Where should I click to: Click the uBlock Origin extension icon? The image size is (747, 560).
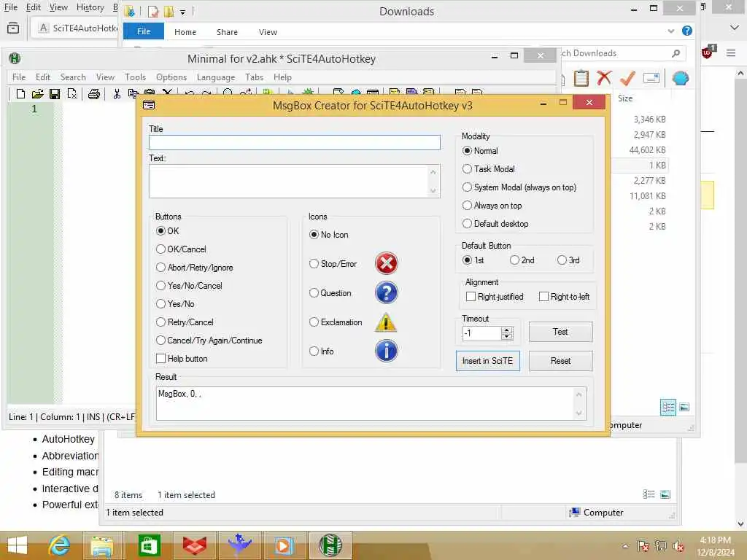(x=708, y=52)
